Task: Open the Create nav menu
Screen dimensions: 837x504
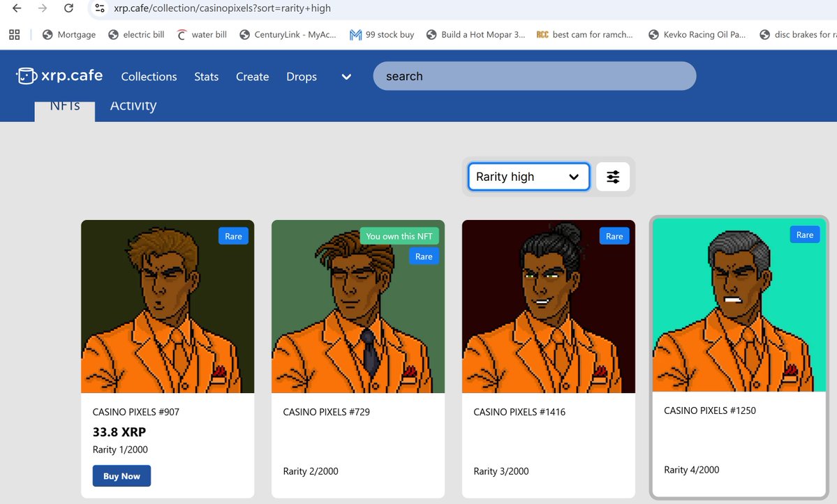Action: coord(253,76)
